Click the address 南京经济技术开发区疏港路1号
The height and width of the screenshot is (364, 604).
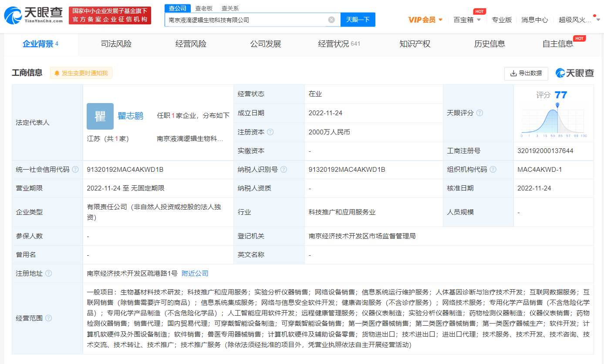(x=132, y=274)
